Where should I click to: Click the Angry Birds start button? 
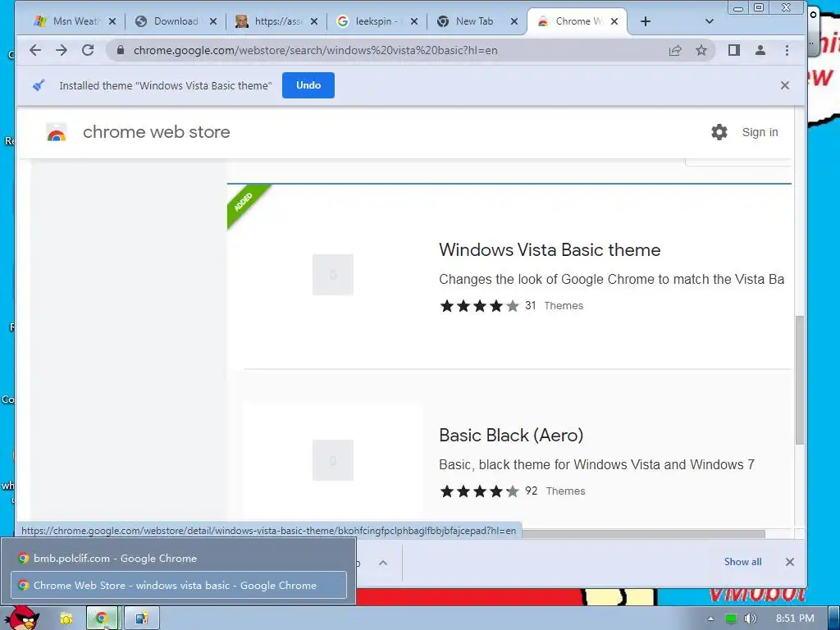click(x=21, y=618)
